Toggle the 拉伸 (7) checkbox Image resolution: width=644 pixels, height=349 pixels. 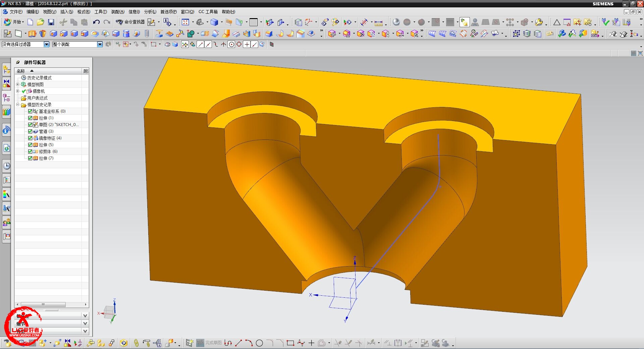click(x=30, y=158)
